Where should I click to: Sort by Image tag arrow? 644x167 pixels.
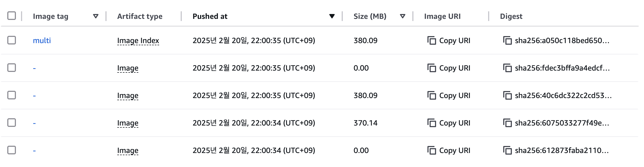[x=95, y=16]
